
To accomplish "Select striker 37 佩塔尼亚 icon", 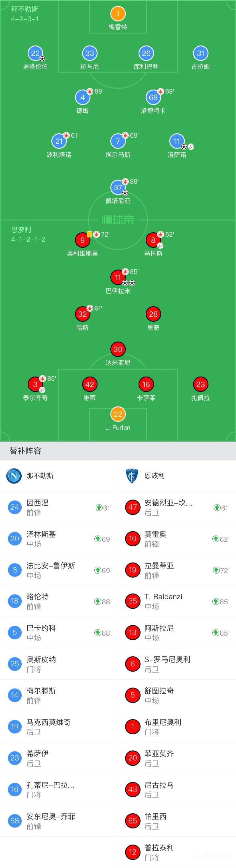I will tap(118, 187).
